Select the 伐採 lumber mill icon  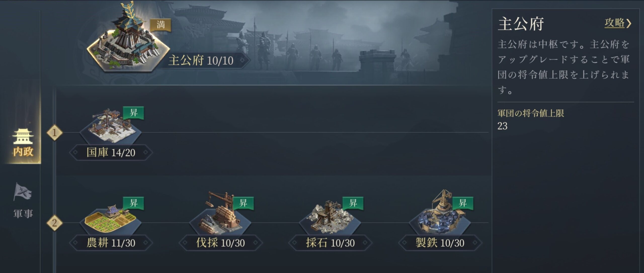click(x=220, y=217)
